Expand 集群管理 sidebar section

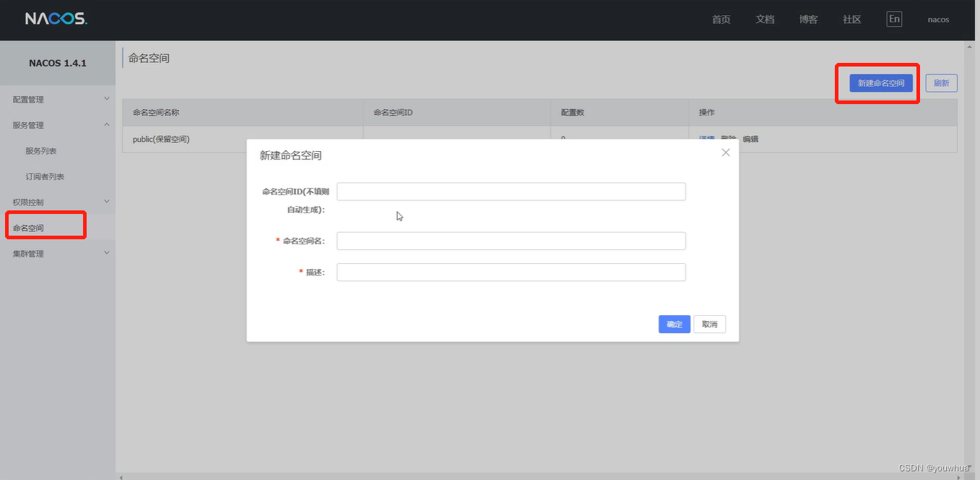[x=58, y=254]
